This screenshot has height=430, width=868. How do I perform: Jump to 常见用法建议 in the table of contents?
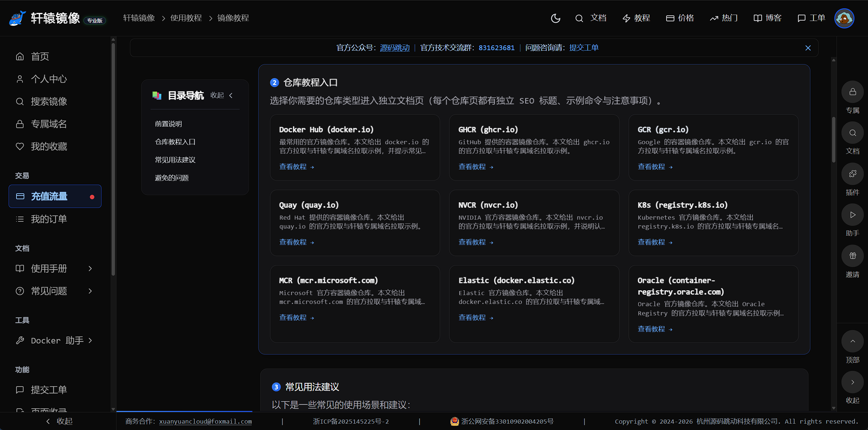[x=175, y=160]
